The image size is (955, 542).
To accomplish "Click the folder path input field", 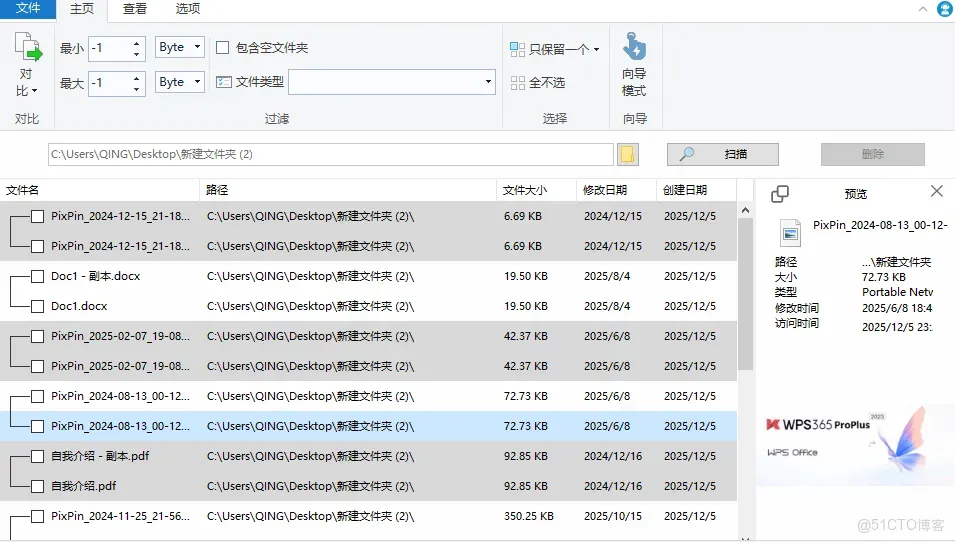I will pyautogui.click(x=331, y=154).
